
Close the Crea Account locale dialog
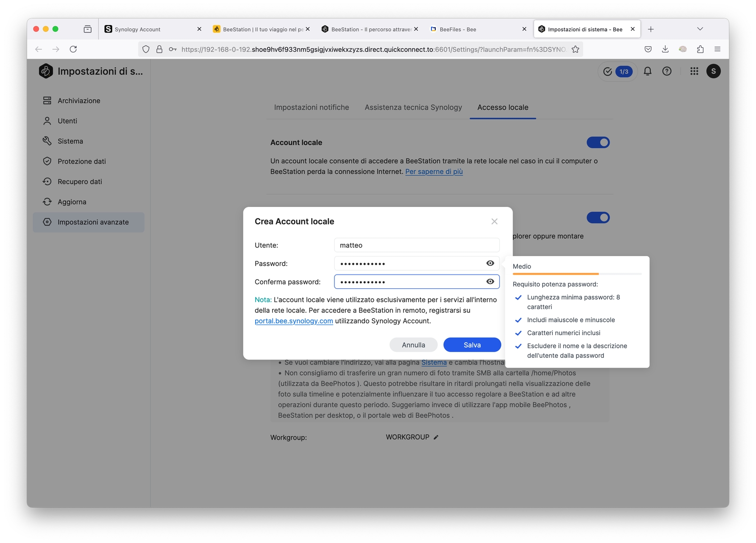pos(494,222)
